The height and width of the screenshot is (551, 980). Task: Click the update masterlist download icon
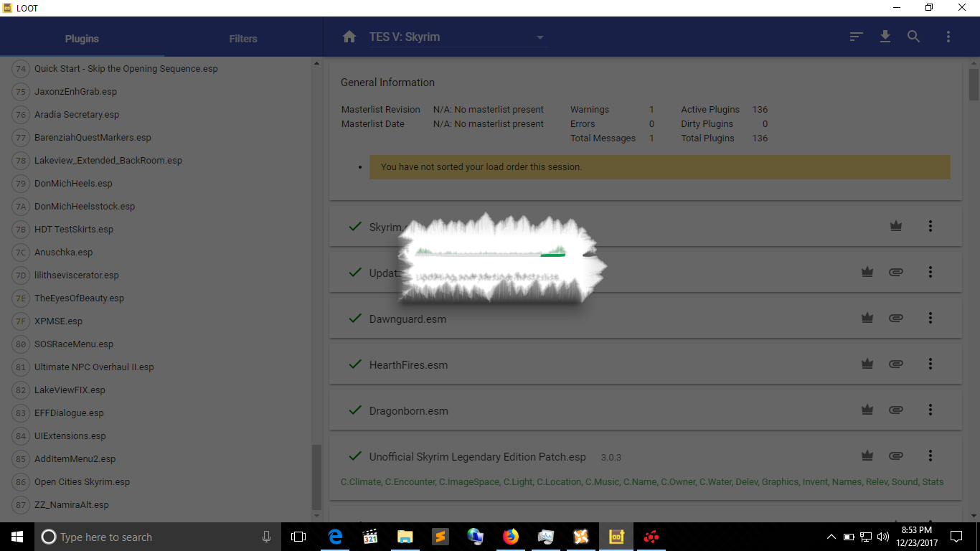(x=885, y=37)
